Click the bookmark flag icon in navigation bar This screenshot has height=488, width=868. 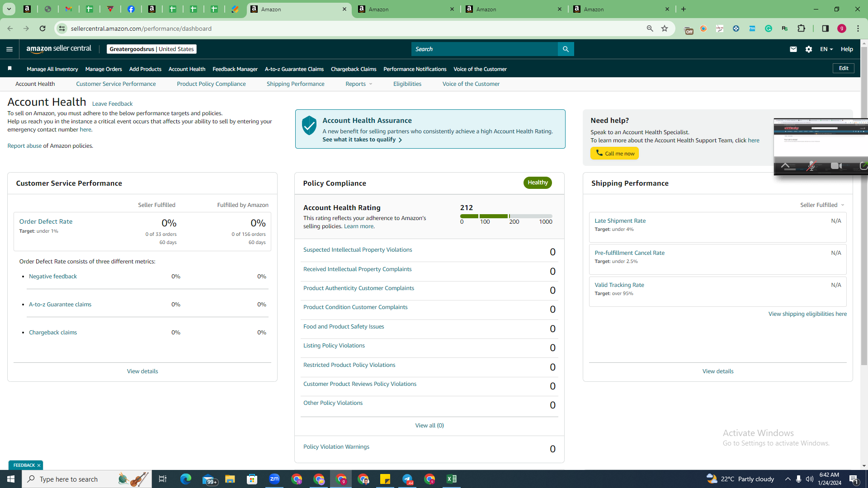click(x=9, y=69)
